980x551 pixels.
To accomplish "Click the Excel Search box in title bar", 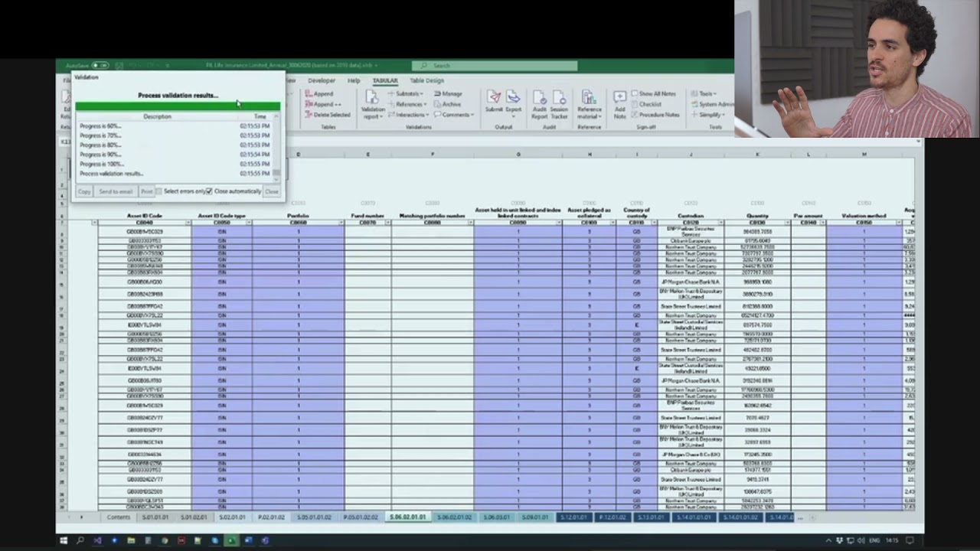I will [x=495, y=66].
